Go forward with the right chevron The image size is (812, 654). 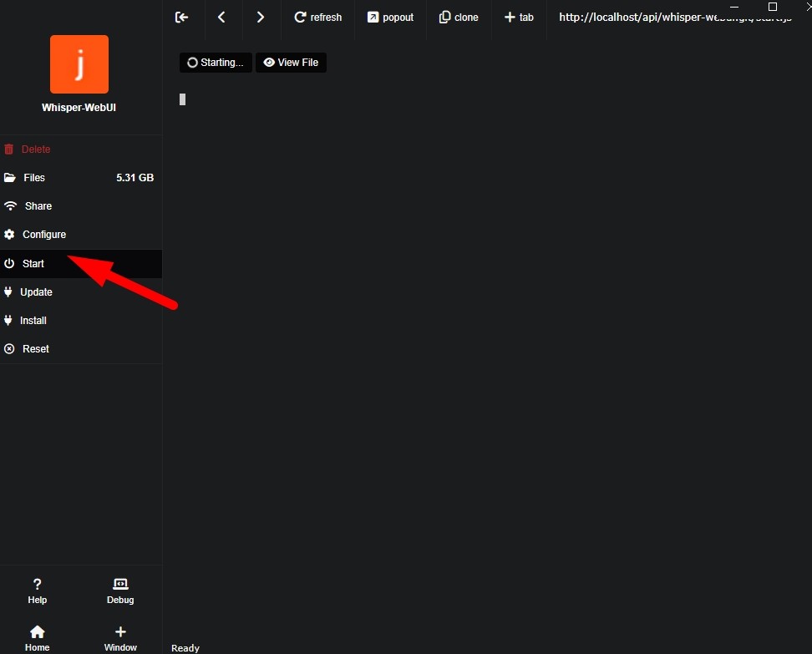pyautogui.click(x=261, y=18)
